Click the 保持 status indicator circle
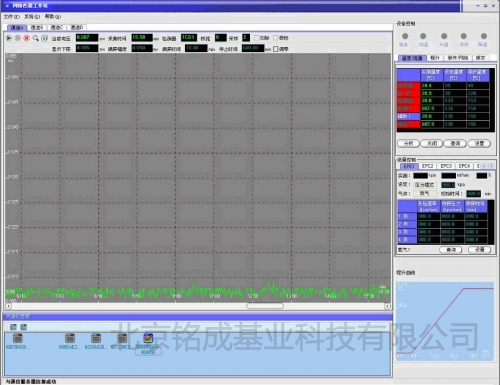 463,36
